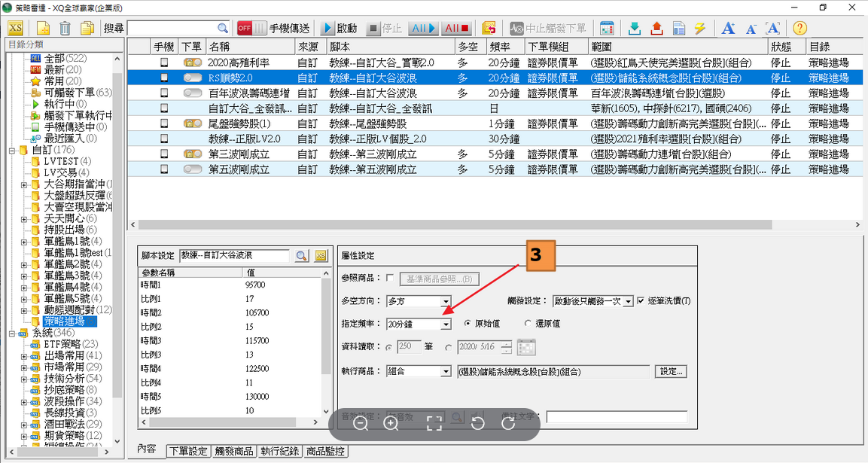Click the fullscreen overlay icon
868x463 pixels.
click(434, 424)
